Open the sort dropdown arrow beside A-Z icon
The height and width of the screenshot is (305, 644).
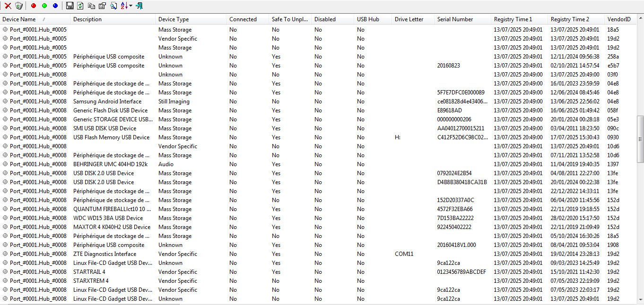(131, 6)
